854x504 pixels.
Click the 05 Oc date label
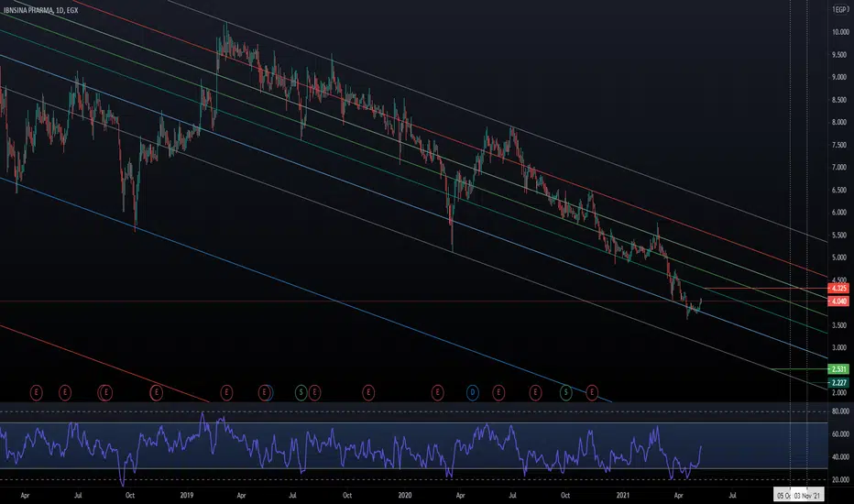(x=783, y=495)
